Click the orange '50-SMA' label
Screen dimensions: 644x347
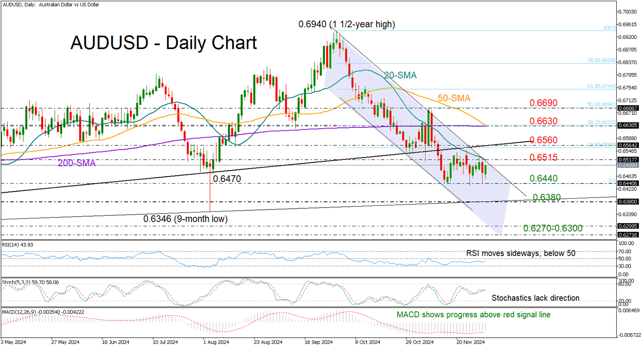click(x=454, y=98)
